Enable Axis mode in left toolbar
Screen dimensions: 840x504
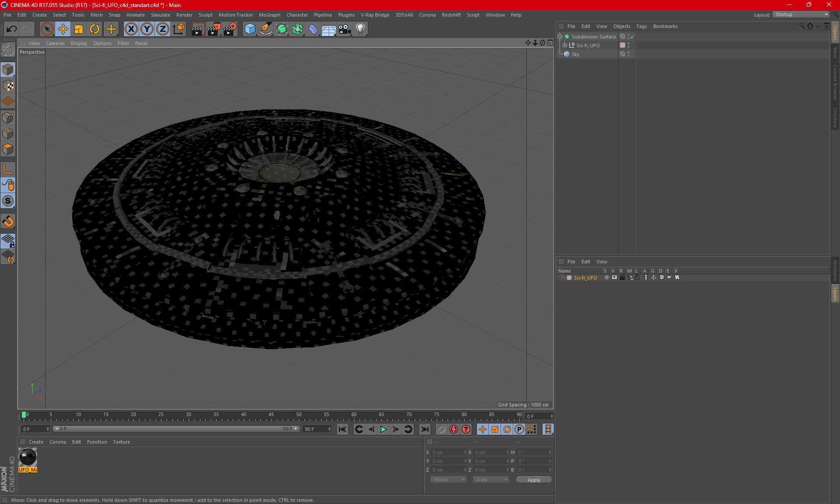click(8, 169)
